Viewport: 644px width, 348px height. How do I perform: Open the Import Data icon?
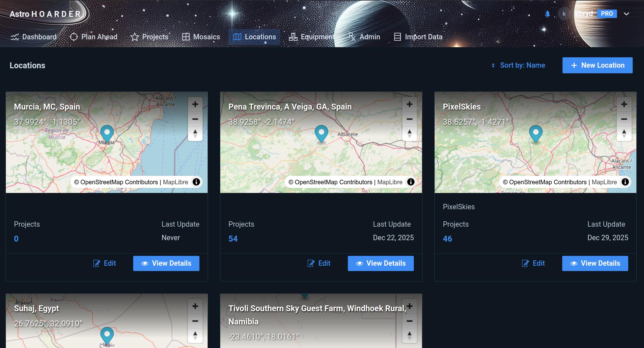(397, 37)
